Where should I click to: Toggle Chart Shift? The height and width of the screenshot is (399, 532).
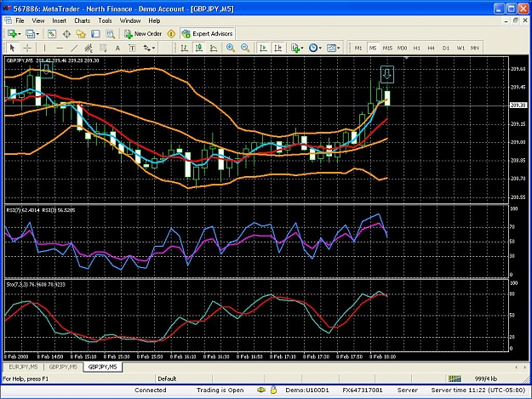point(277,48)
